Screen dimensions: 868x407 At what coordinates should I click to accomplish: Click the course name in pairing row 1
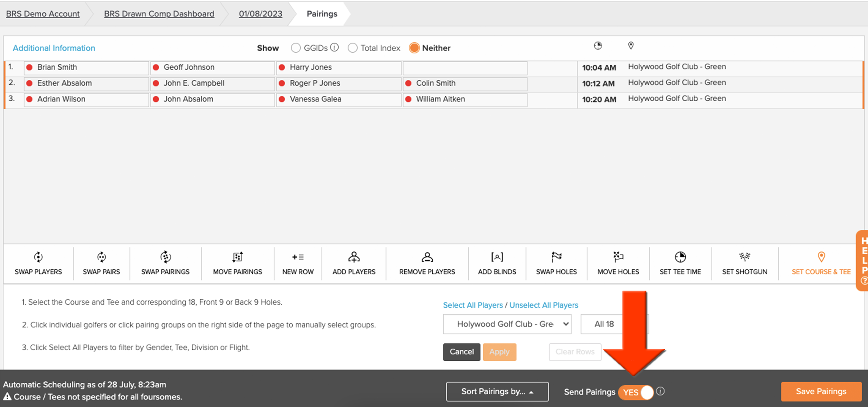(677, 67)
